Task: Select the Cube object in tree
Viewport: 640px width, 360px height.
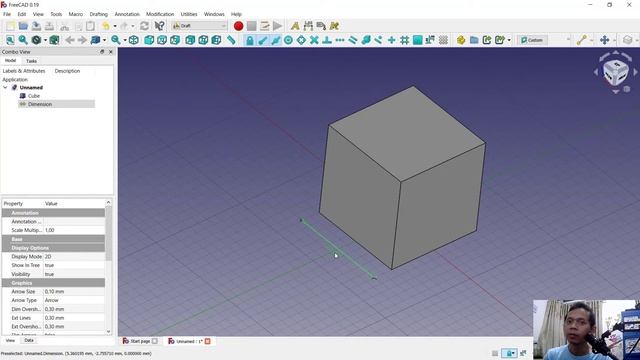Action: point(34,96)
